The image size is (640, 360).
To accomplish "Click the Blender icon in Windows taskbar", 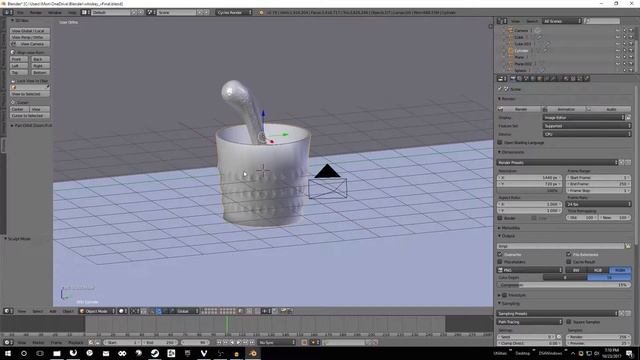I will click(x=253, y=353).
